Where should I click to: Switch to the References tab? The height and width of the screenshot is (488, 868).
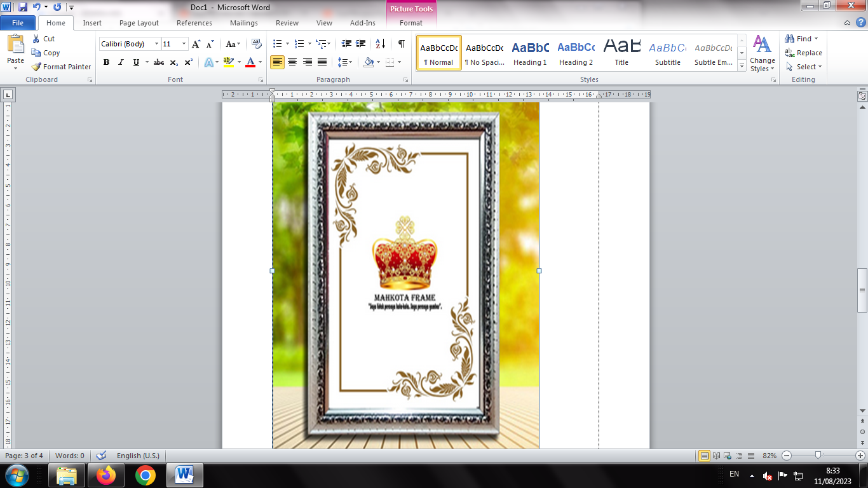(194, 23)
